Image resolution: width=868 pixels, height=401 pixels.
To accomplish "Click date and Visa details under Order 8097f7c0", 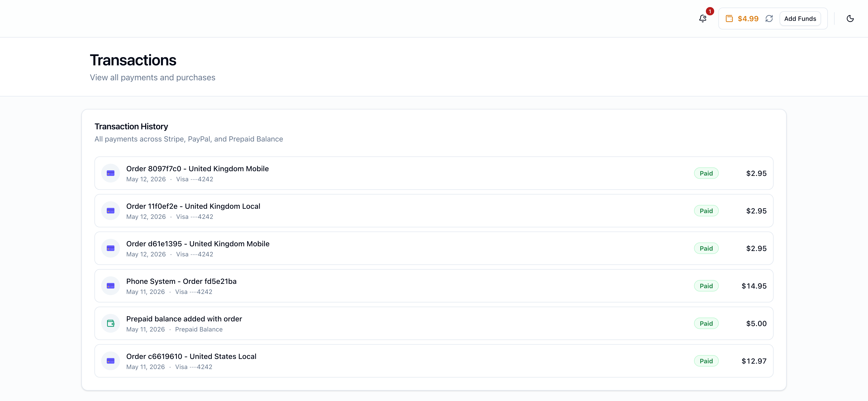I will pos(170,179).
